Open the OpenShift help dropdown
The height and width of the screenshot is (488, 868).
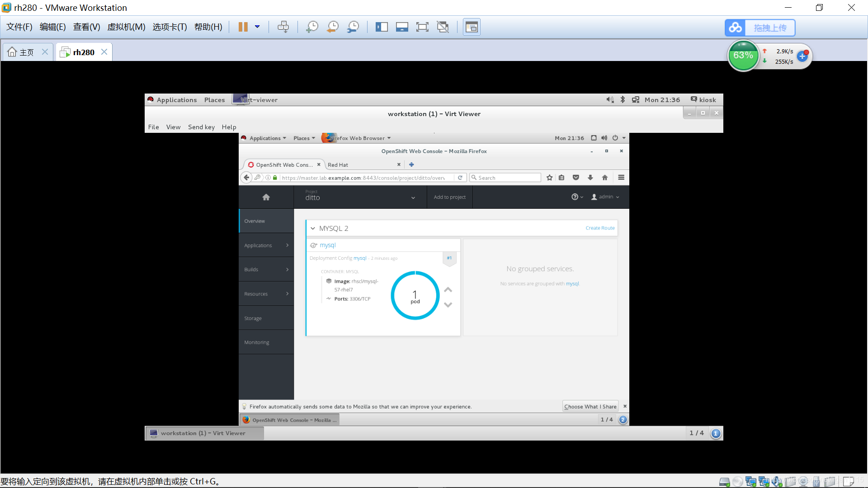(x=577, y=197)
